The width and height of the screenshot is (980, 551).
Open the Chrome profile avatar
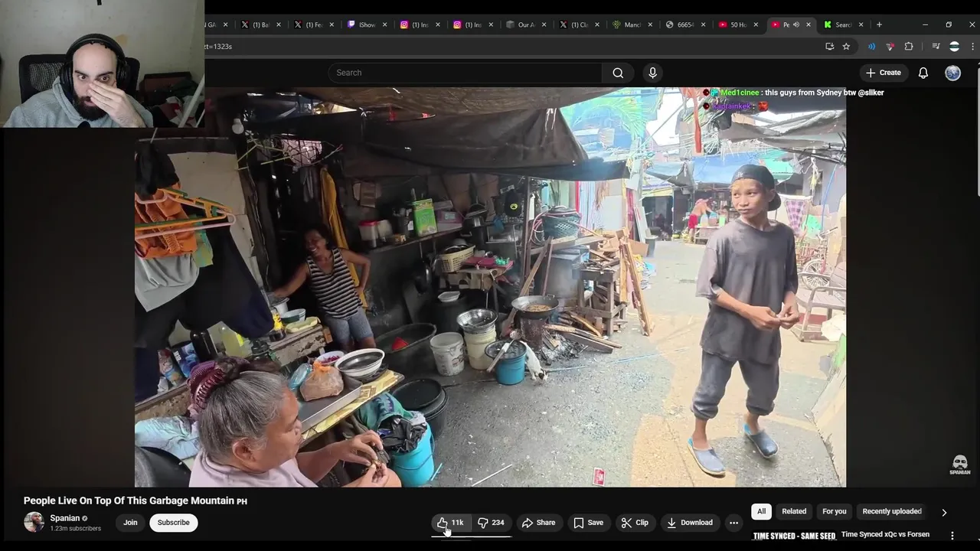(x=954, y=47)
